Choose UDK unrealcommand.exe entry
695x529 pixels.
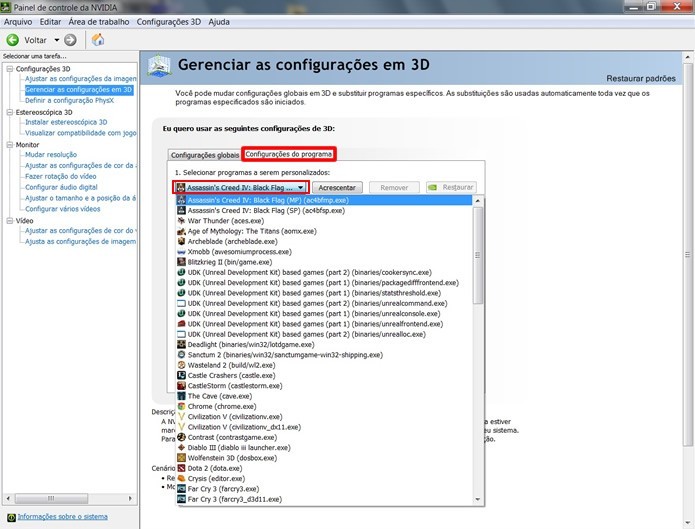324,303
